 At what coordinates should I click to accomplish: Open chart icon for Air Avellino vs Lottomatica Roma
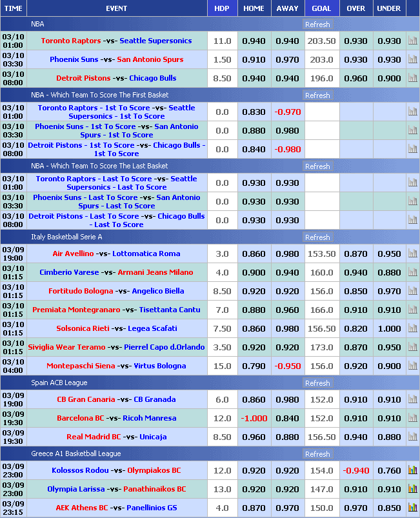412,254
